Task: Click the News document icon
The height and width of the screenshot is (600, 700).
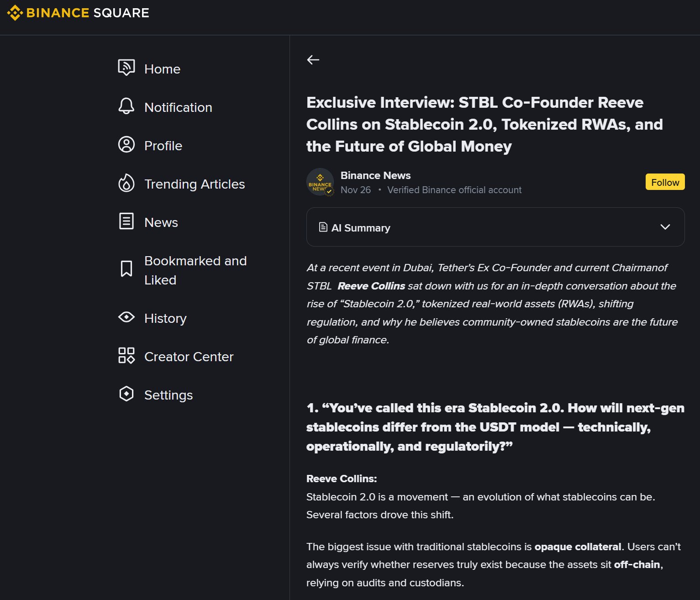Action: 126,221
